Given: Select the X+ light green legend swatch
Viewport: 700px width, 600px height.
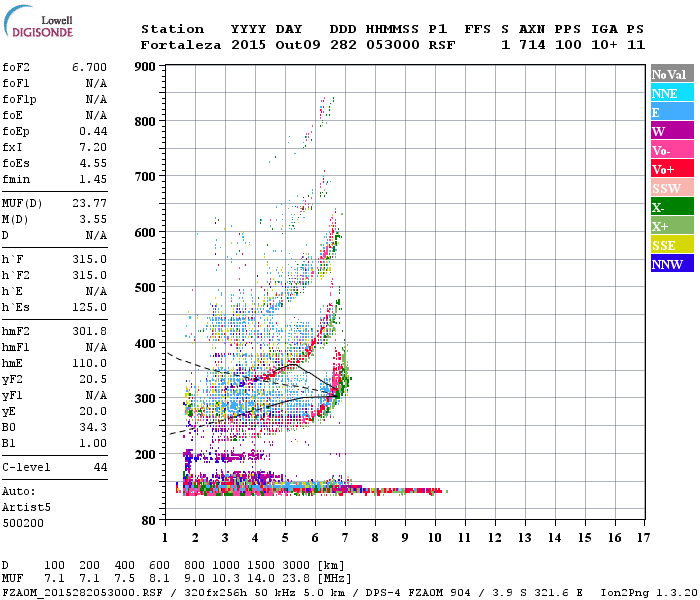Looking at the screenshot, I should point(672,226).
